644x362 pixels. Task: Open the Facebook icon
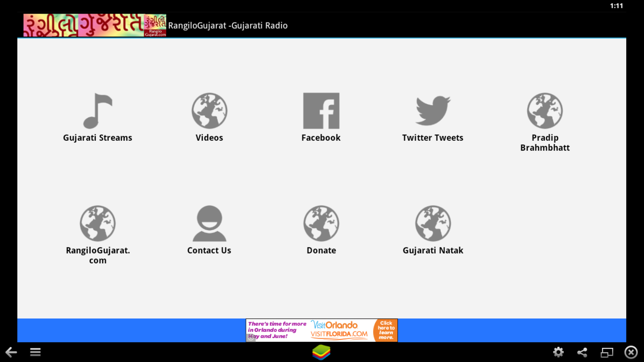click(x=321, y=111)
